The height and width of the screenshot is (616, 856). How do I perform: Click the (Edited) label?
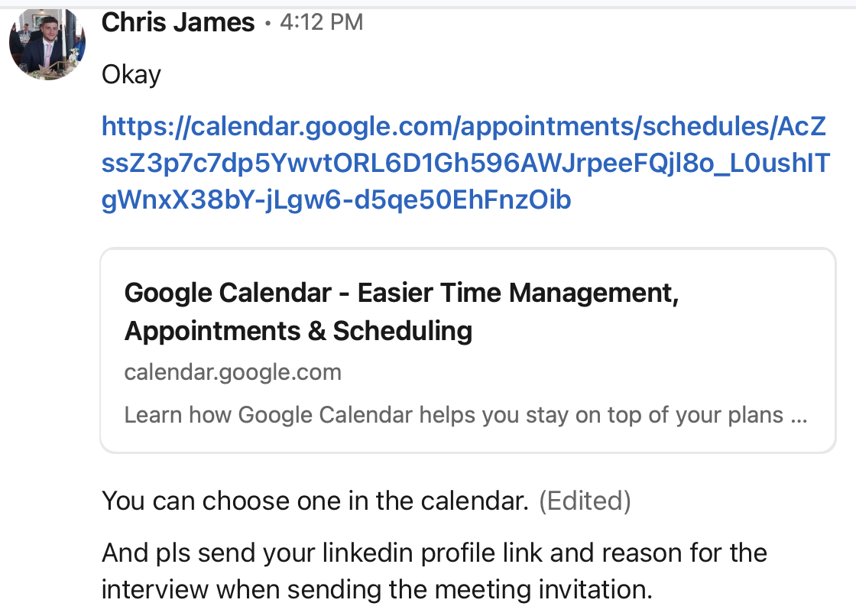point(585,501)
